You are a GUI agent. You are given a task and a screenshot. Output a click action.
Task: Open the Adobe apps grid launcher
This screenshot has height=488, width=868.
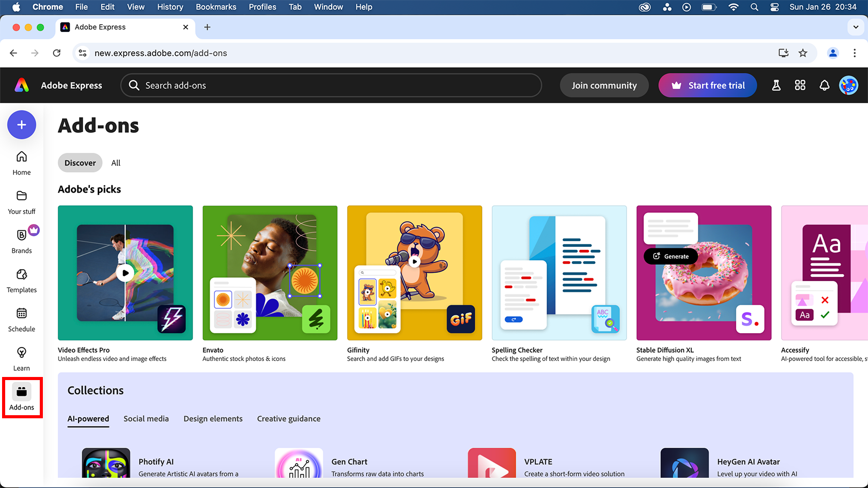(800, 85)
